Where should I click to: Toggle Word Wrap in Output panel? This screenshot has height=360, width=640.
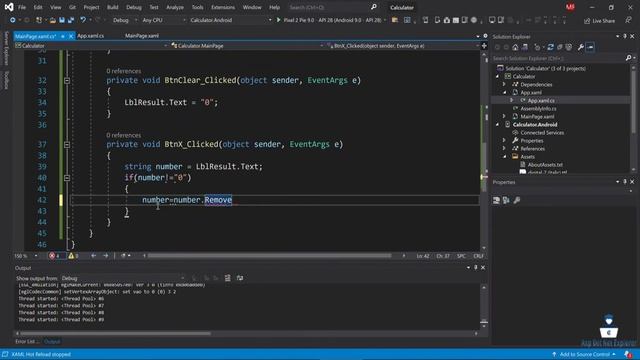(240, 278)
